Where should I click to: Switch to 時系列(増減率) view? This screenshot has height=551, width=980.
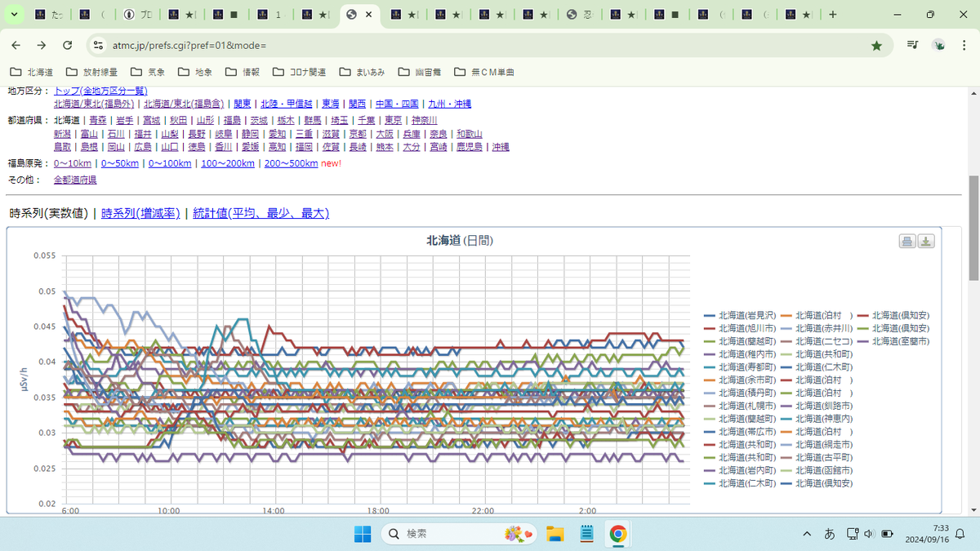[140, 213]
